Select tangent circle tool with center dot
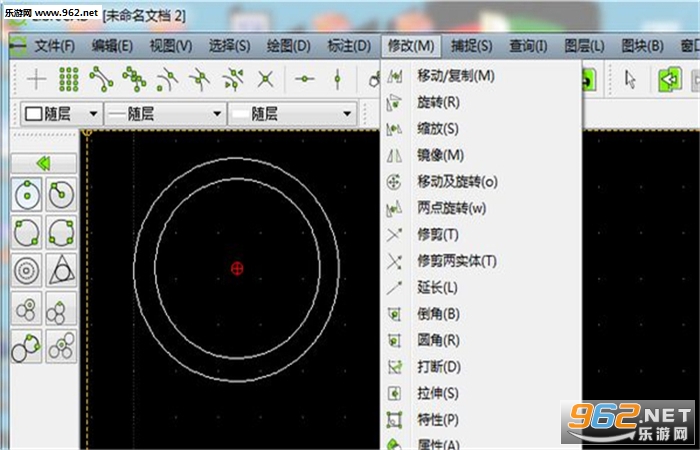 27,308
